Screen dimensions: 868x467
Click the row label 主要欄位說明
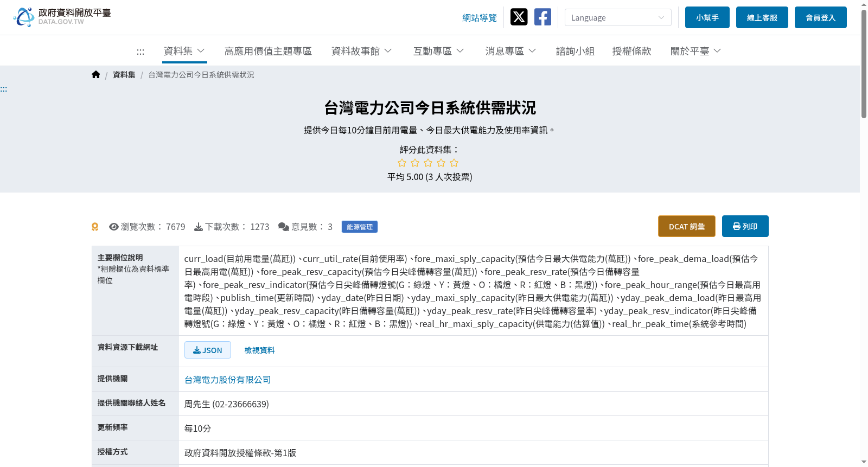tap(120, 258)
